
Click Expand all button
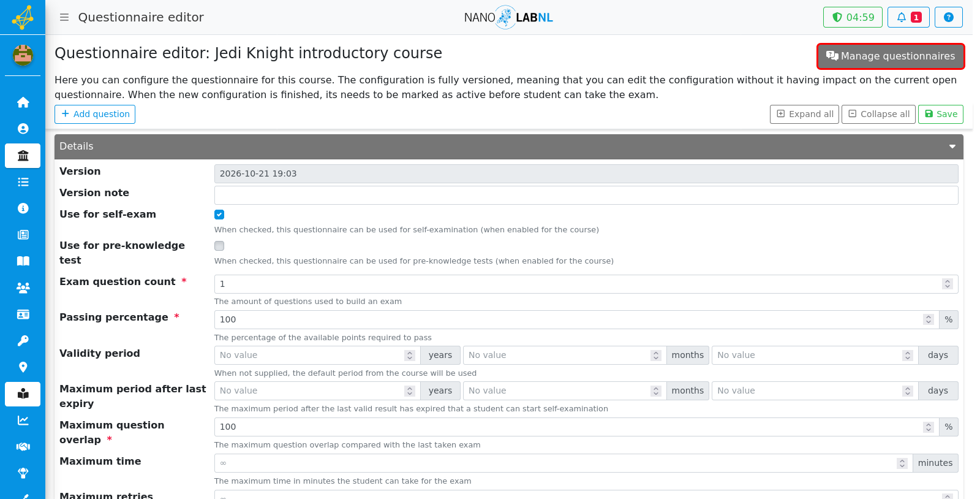(x=804, y=114)
